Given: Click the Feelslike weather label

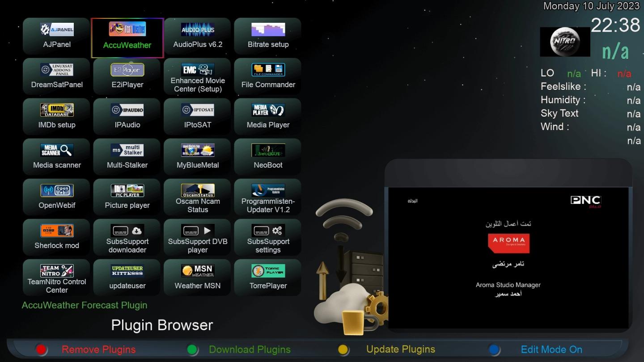Looking at the screenshot, I should (563, 87).
